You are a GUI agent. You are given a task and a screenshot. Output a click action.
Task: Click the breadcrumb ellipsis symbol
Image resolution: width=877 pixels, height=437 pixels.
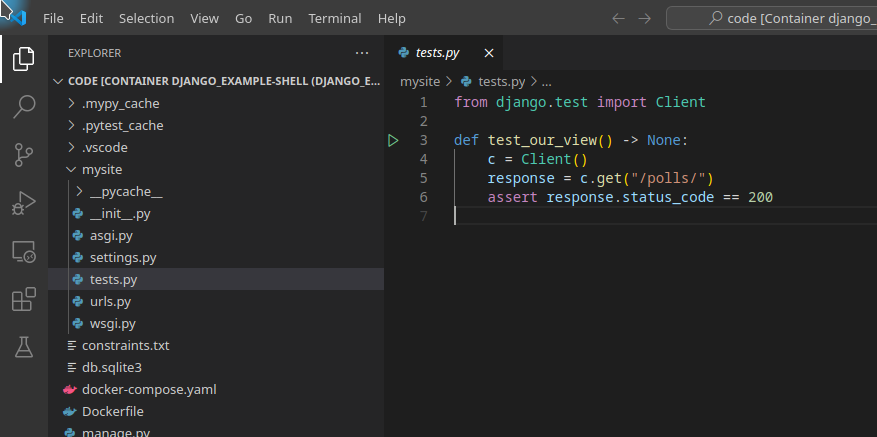coord(547,82)
